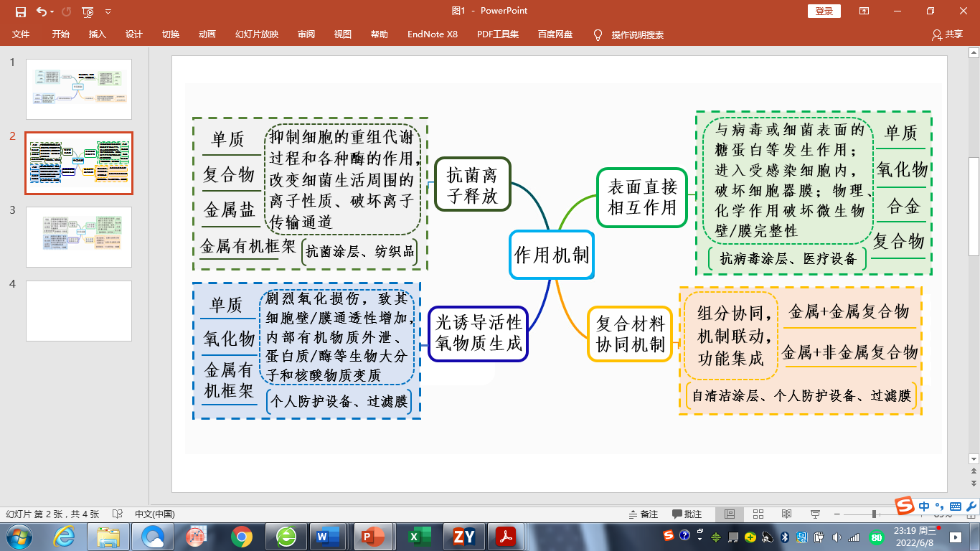Open the Undo history dropdown arrow
Image resolution: width=980 pixels, height=551 pixels.
pos(53,11)
